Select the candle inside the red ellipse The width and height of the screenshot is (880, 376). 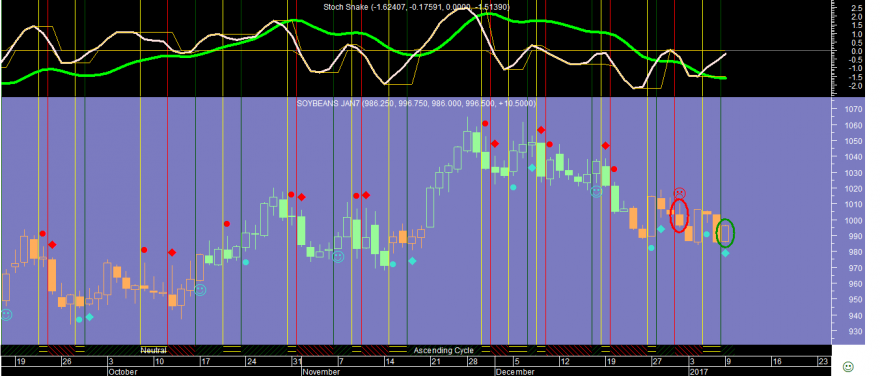[x=680, y=218]
